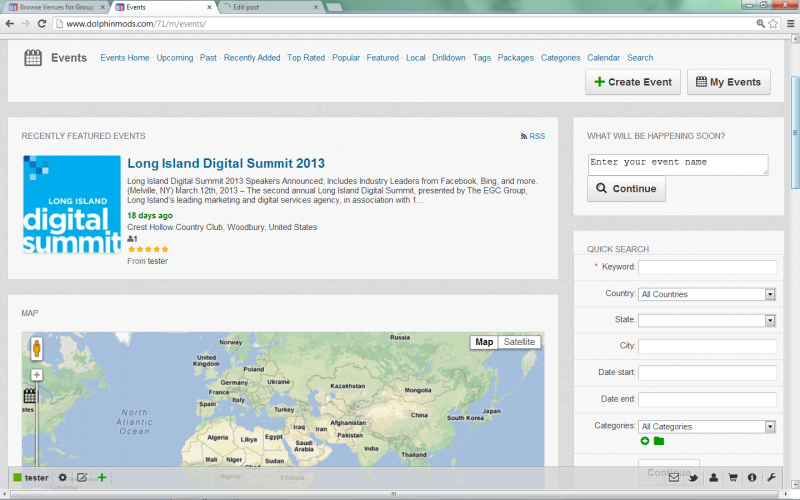Switch to Browse Venues for Group tab
The image size is (800, 500).
pos(56,7)
